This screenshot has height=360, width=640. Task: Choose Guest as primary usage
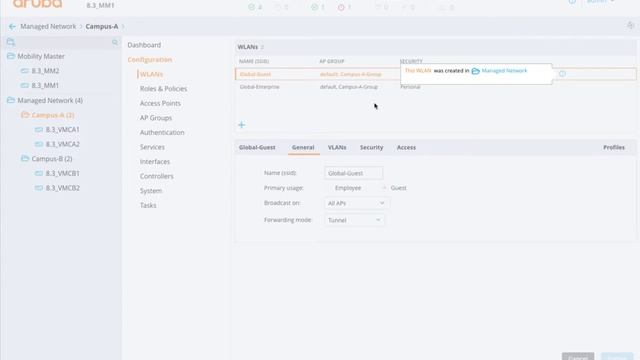pyautogui.click(x=398, y=188)
